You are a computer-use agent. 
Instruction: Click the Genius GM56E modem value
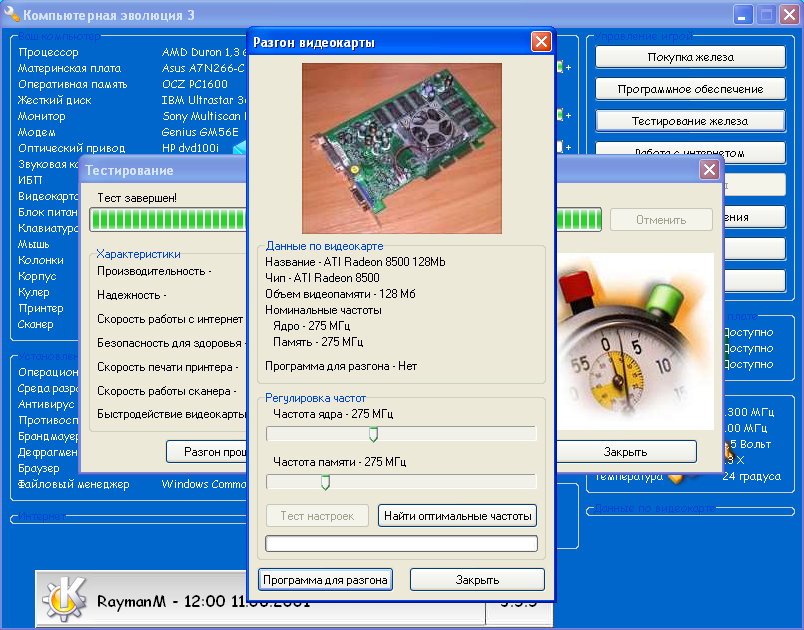pyautogui.click(x=200, y=132)
